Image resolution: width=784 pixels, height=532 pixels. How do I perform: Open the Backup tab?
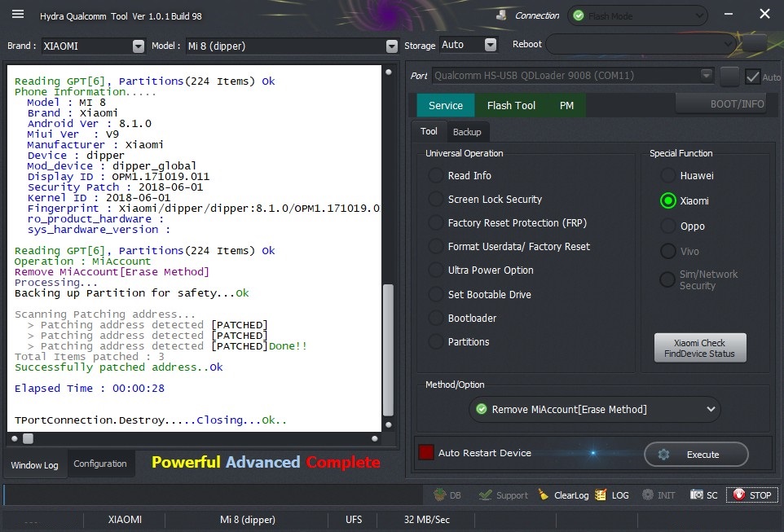(467, 132)
